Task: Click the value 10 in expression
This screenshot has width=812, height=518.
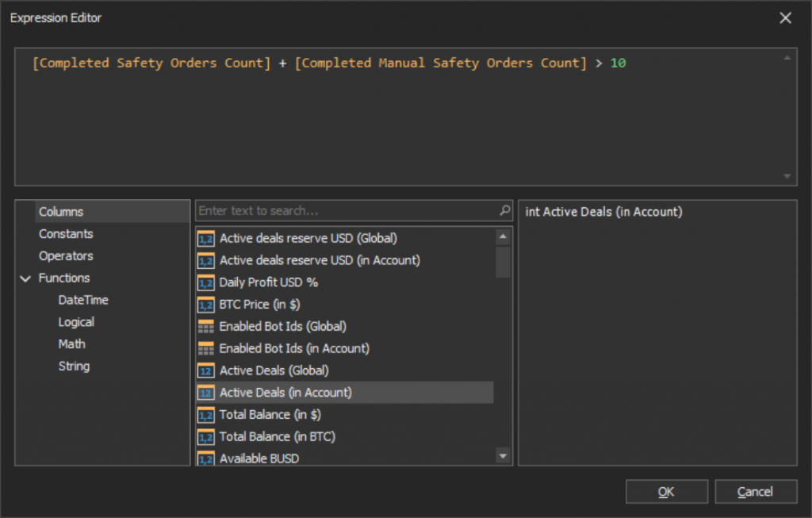Action: pos(618,63)
